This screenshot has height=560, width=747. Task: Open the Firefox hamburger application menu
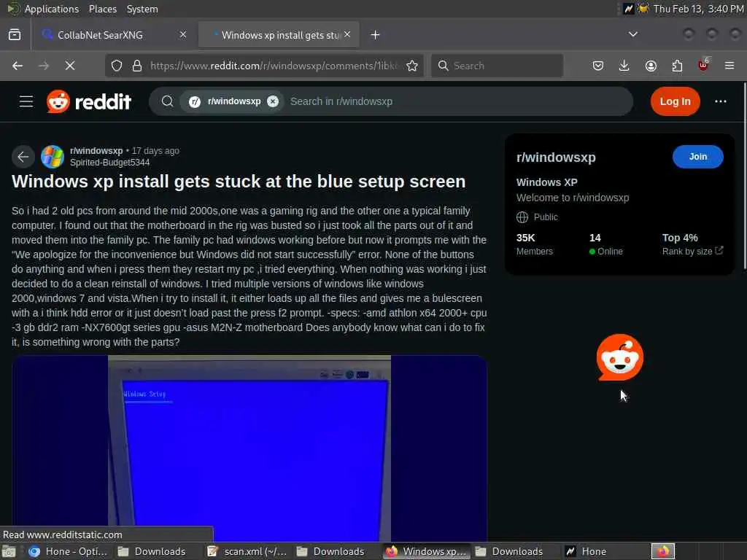(x=729, y=66)
